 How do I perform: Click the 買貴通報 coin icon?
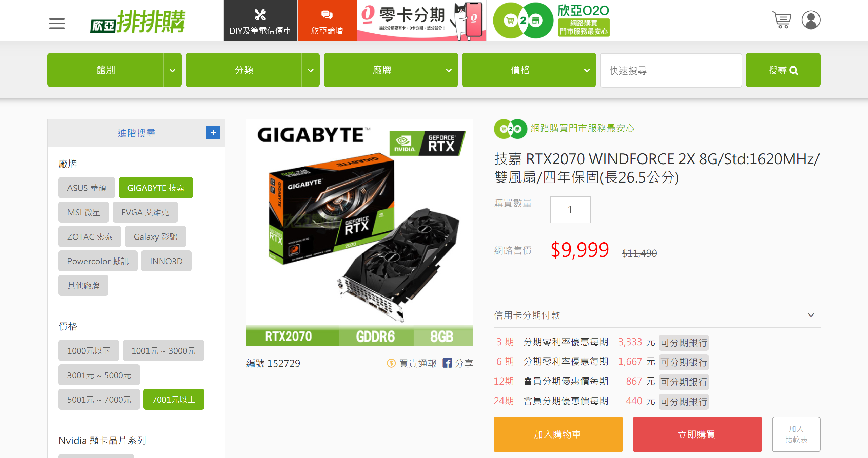391,363
